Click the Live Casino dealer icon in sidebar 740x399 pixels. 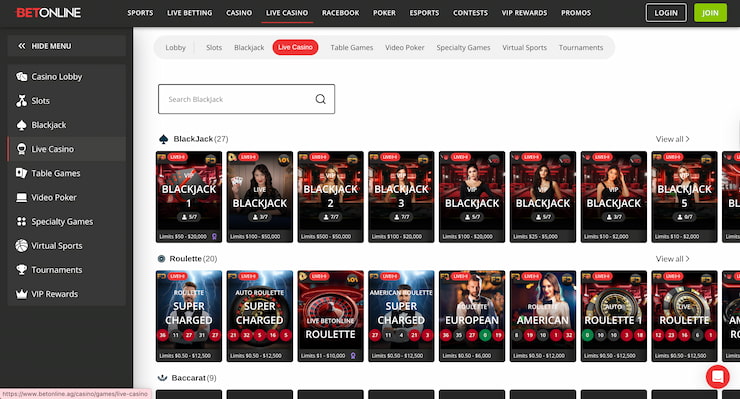pyautogui.click(x=21, y=149)
